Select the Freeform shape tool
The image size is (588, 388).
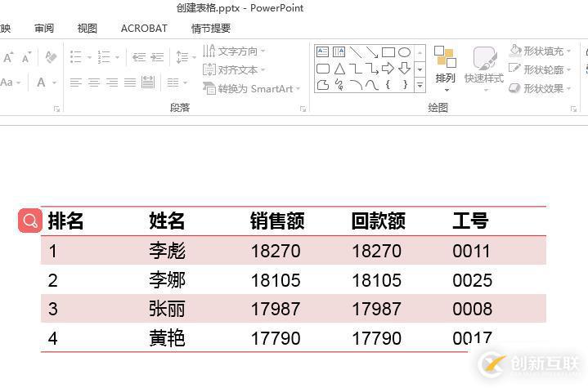point(323,85)
